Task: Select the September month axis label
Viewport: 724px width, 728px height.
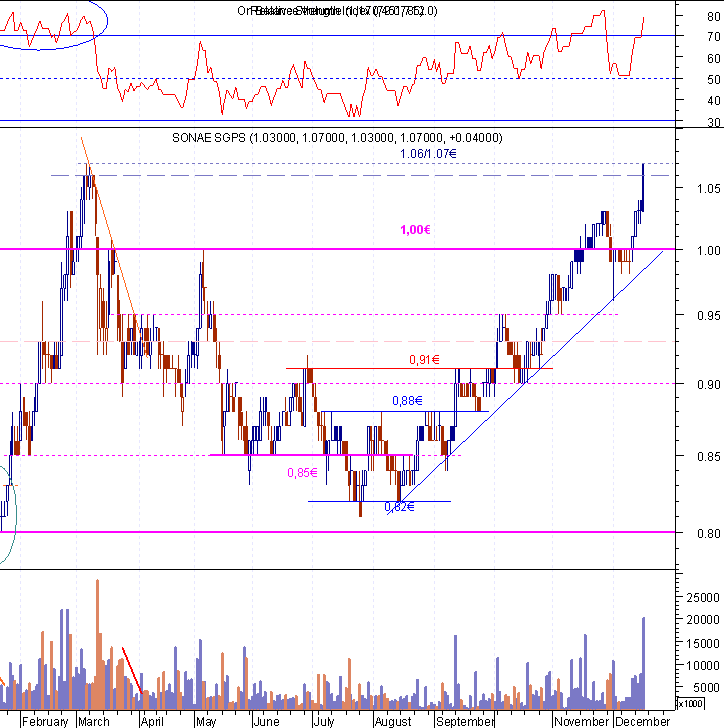Action: (465, 722)
